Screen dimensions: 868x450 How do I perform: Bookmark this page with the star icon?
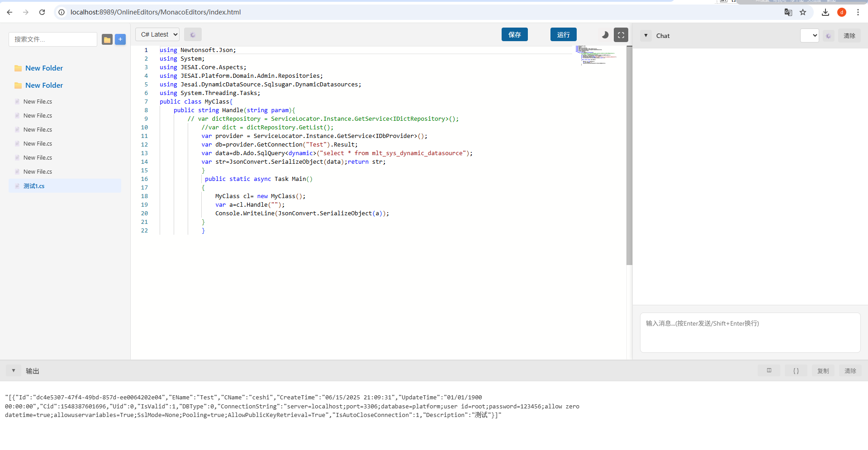click(x=803, y=12)
